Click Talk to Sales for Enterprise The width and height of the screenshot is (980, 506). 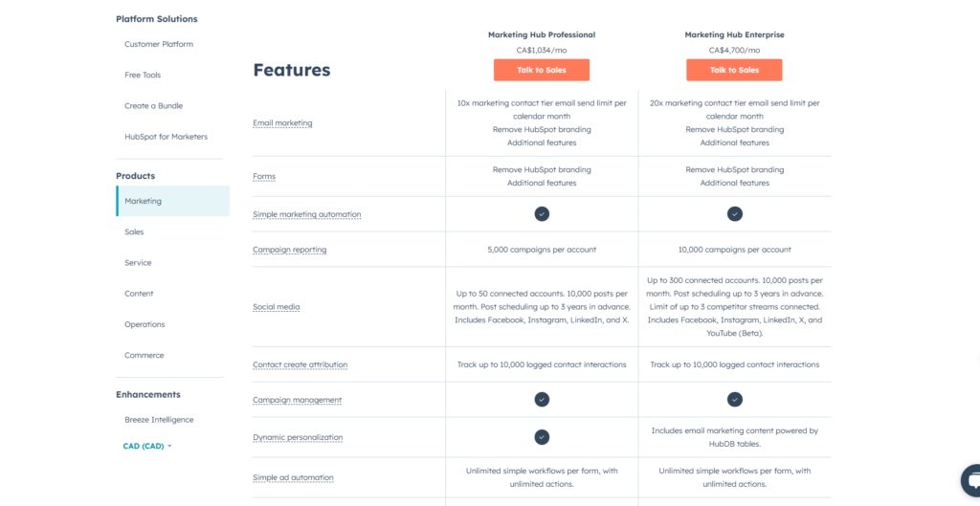[x=734, y=70]
